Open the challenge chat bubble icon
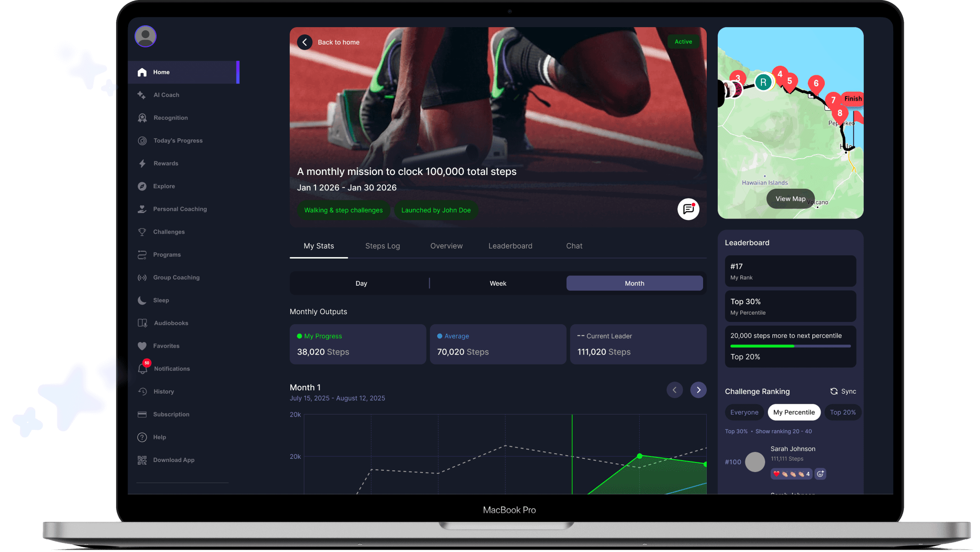 click(688, 209)
